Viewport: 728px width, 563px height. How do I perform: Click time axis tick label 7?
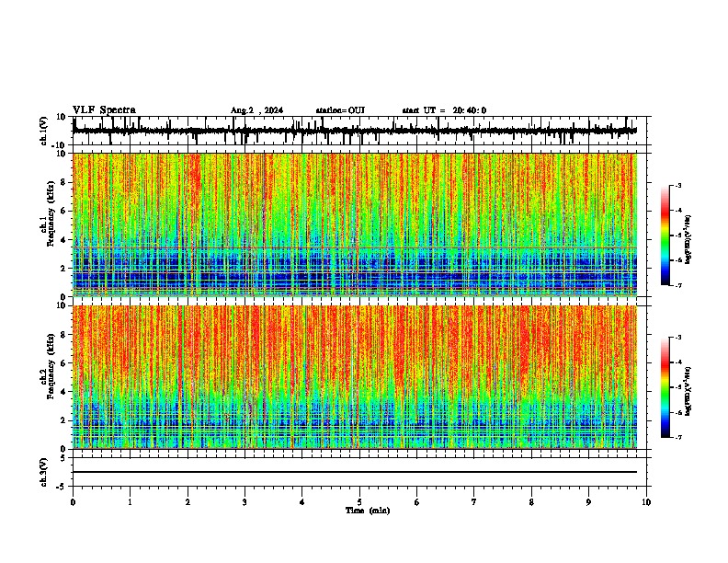click(x=474, y=502)
